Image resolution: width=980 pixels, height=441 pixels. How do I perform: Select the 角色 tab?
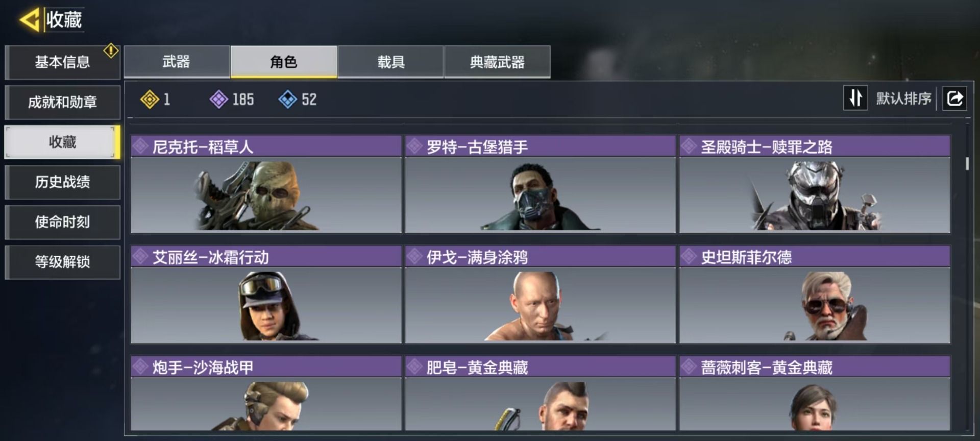pos(284,62)
